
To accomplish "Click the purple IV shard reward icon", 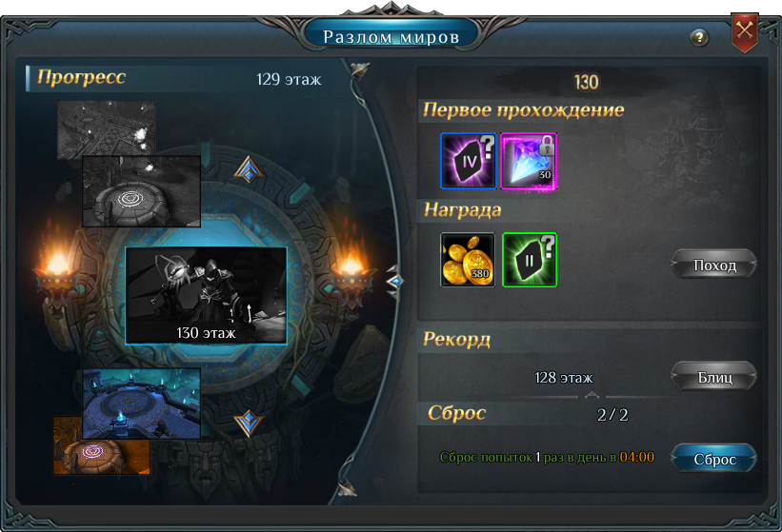I will pos(469,161).
